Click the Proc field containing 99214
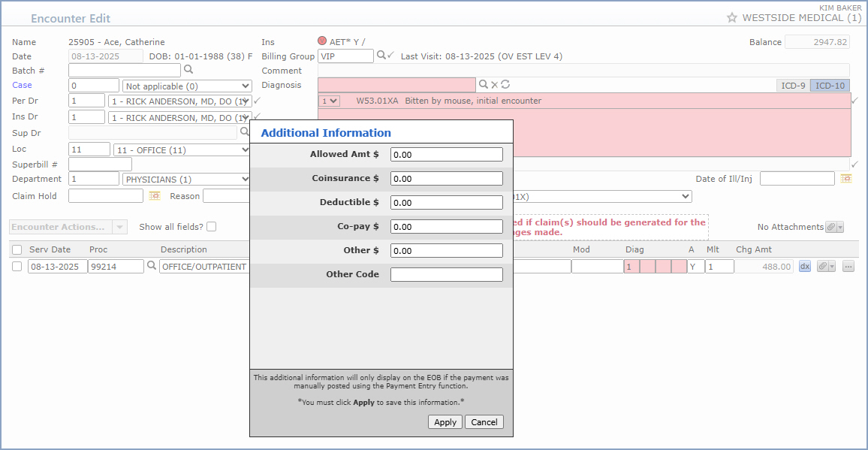The width and height of the screenshot is (868, 450). coord(116,267)
